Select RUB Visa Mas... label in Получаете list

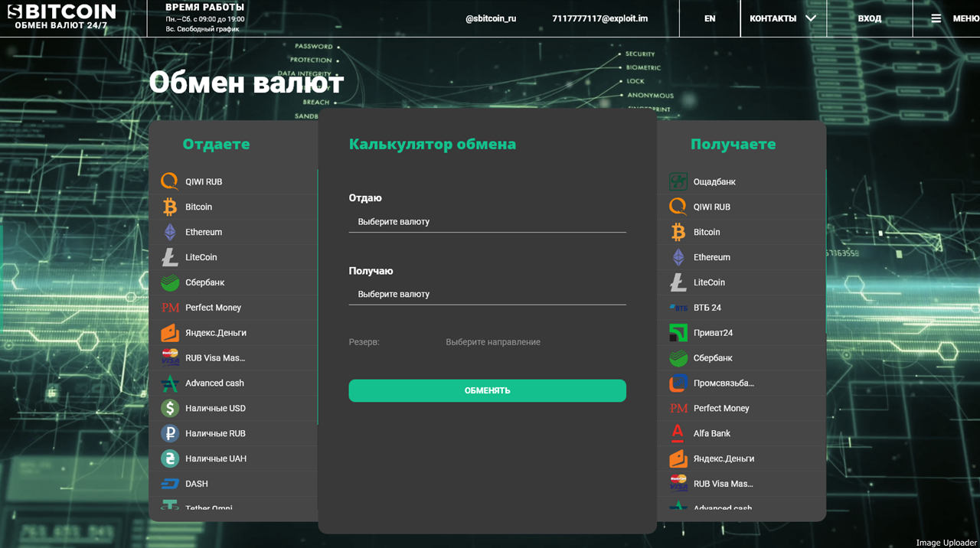click(723, 484)
